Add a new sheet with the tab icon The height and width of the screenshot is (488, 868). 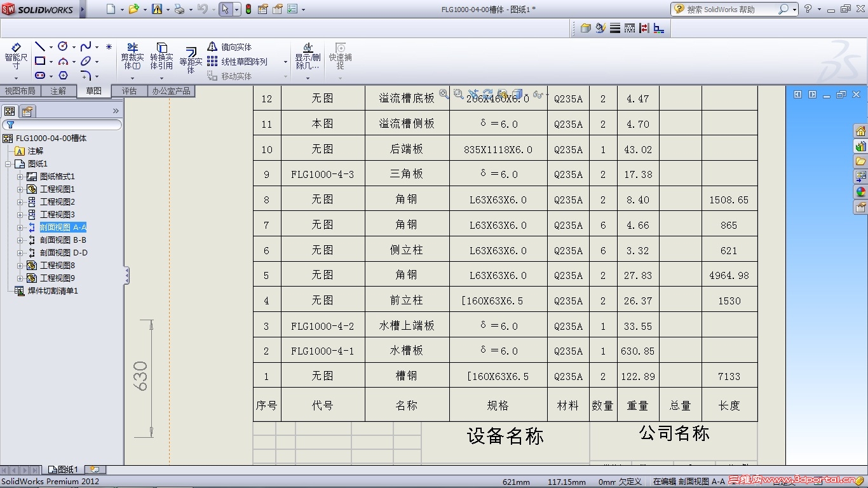(x=95, y=470)
